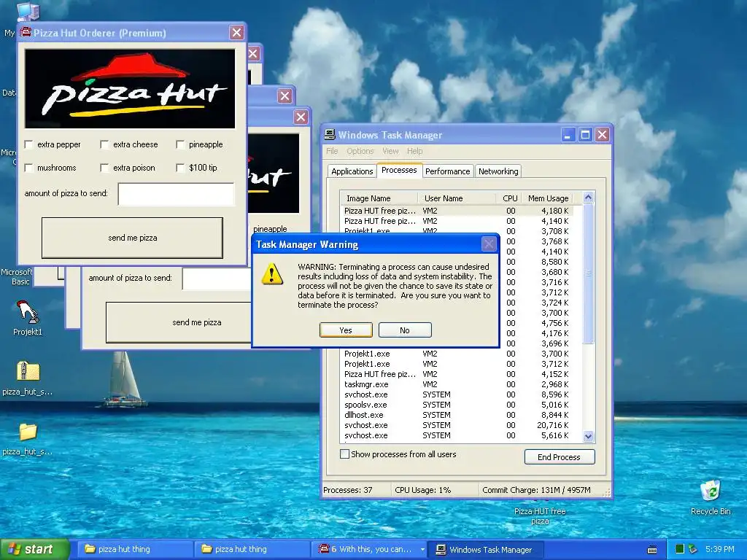747x560 pixels.
Task: Open Task Manager Options menu
Action: (360, 151)
